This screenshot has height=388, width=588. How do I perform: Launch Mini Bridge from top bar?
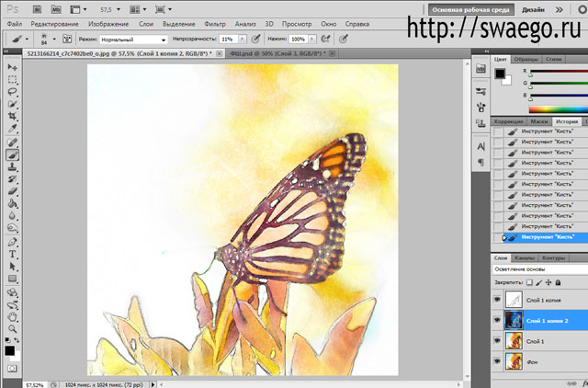click(56, 9)
